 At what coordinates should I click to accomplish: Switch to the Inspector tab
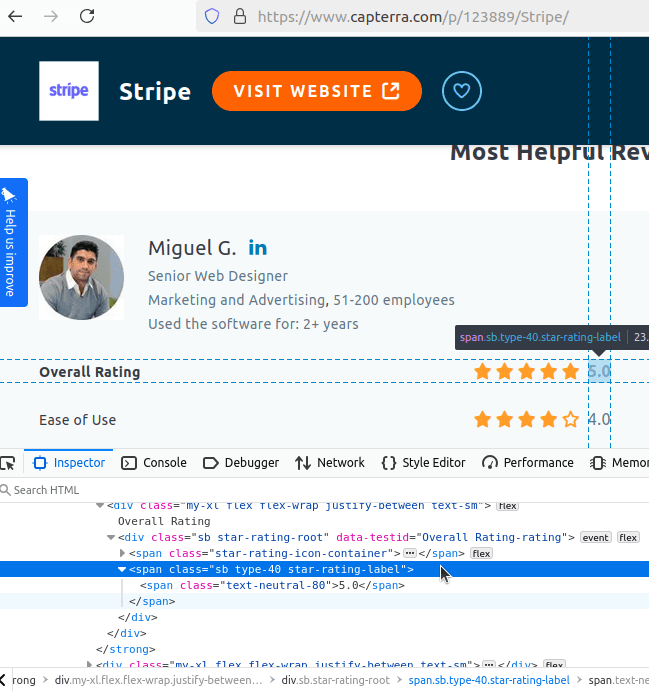(69, 463)
